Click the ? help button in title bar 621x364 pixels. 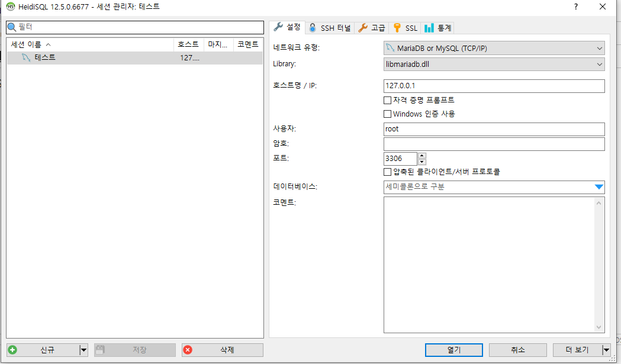click(576, 7)
